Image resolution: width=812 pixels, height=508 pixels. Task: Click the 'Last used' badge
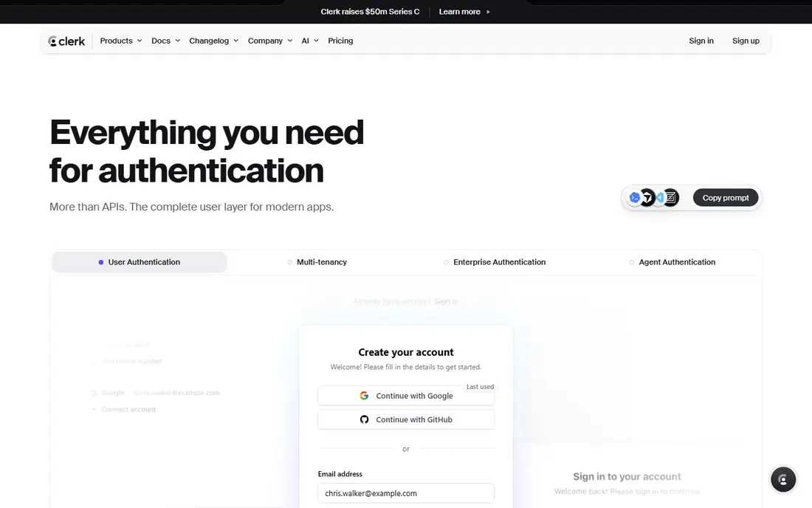click(x=480, y=387)
